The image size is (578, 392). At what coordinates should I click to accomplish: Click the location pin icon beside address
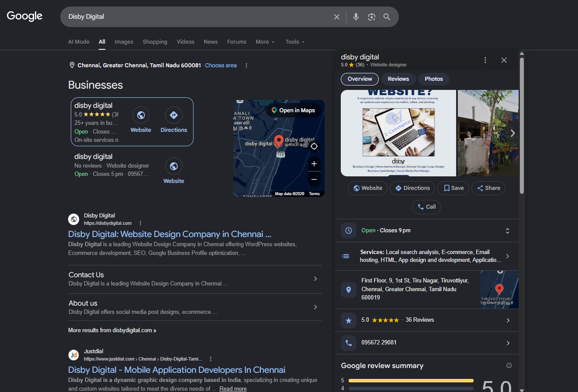[349, 290]
